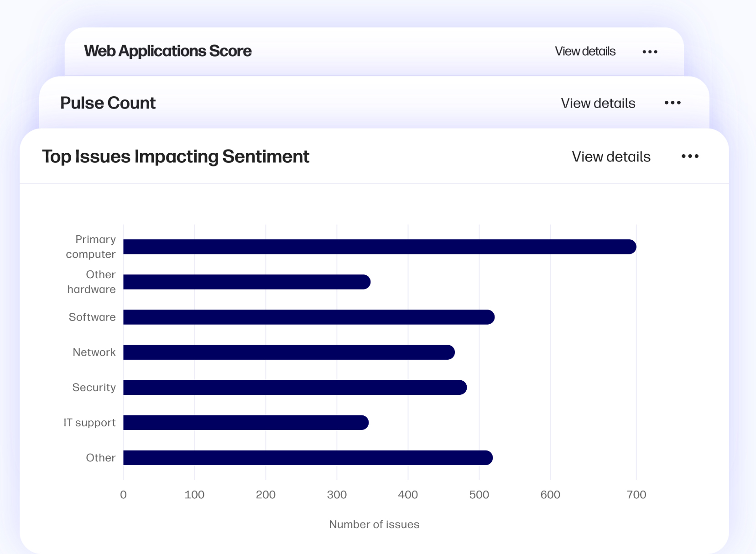View details for Web Applications Score

pyautogui.click(x=585, y=51)
